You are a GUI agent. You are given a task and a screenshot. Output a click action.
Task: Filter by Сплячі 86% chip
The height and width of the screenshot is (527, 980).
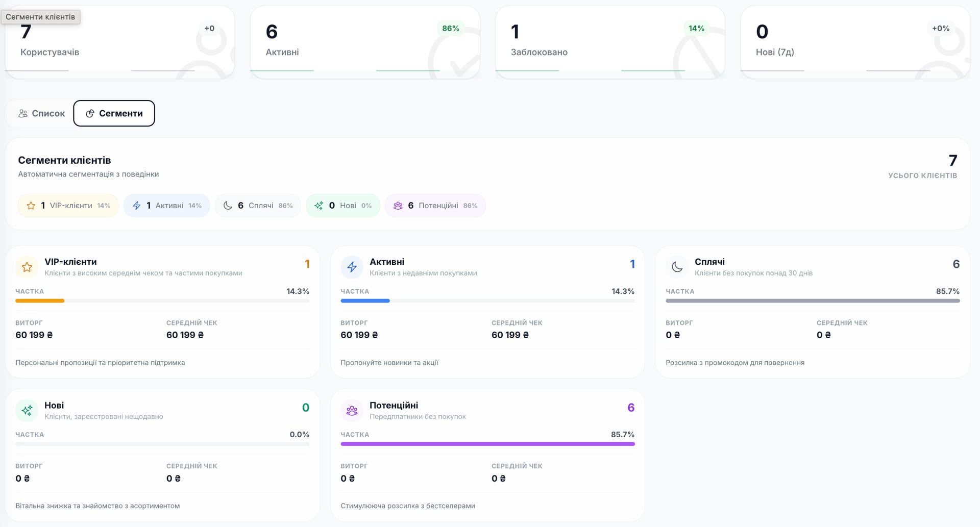click(258, 206)
